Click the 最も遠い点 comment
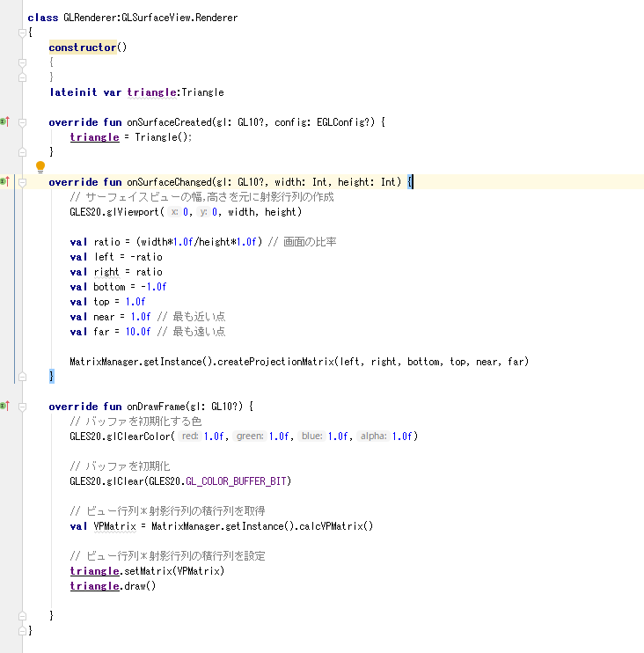Viewport: 644px width, 653px height. 192,332
